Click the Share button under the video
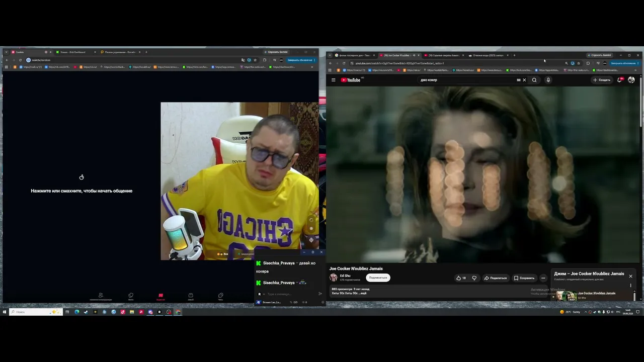Image resolution: width=644 pixels, height=362 pixels. tap(496, 278)
